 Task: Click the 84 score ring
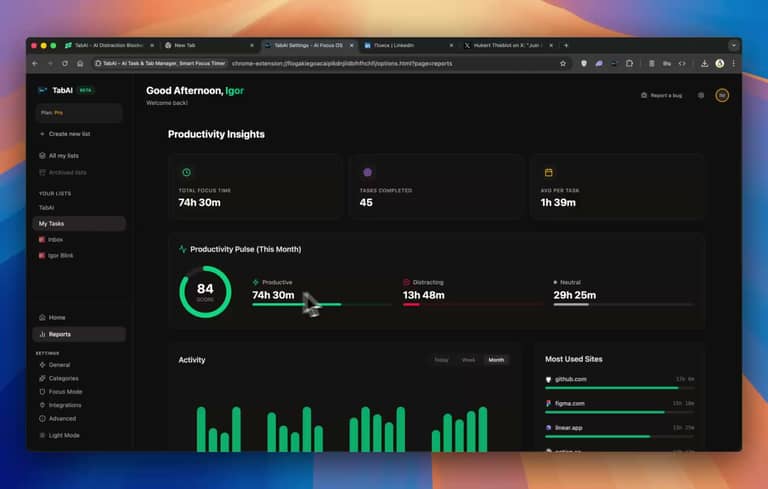(x=205, y=292)
